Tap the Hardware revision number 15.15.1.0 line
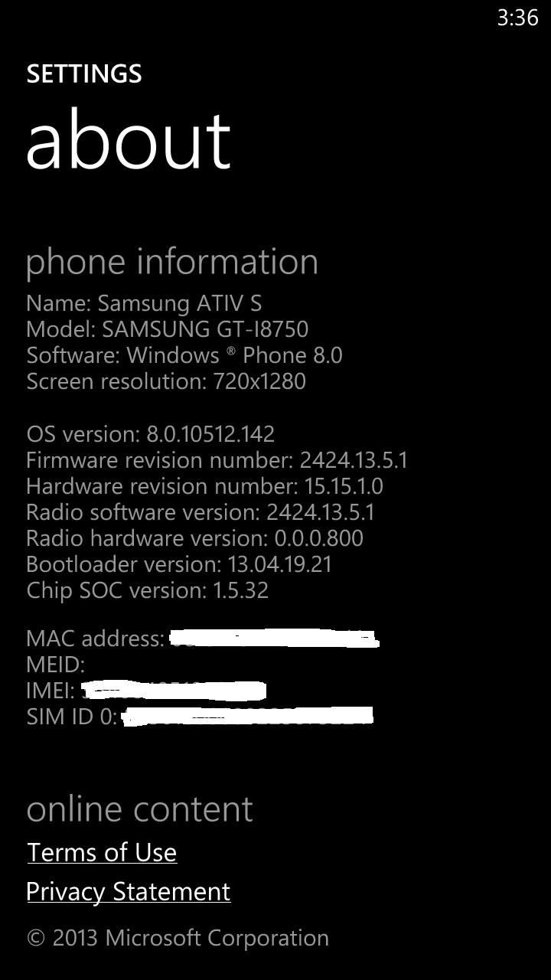The width and height of the screenshot is (551, 980). click(204, 487)
